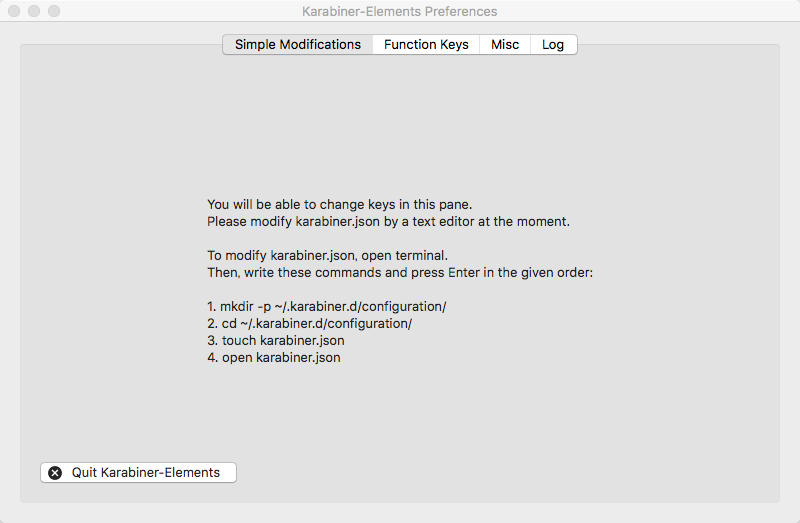The image size is (800, 523).
Task: Select the Misc tab
Action: pos(505,44)
